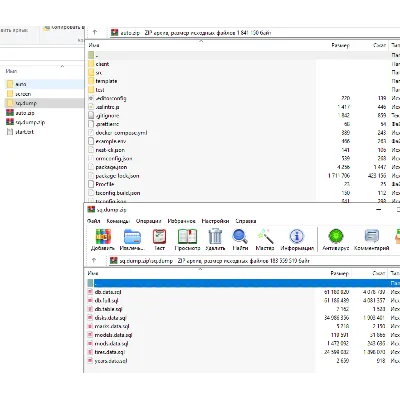Open the Настройки menu
Viewport: 400px width, 400px height.
[x=215, y=221]
